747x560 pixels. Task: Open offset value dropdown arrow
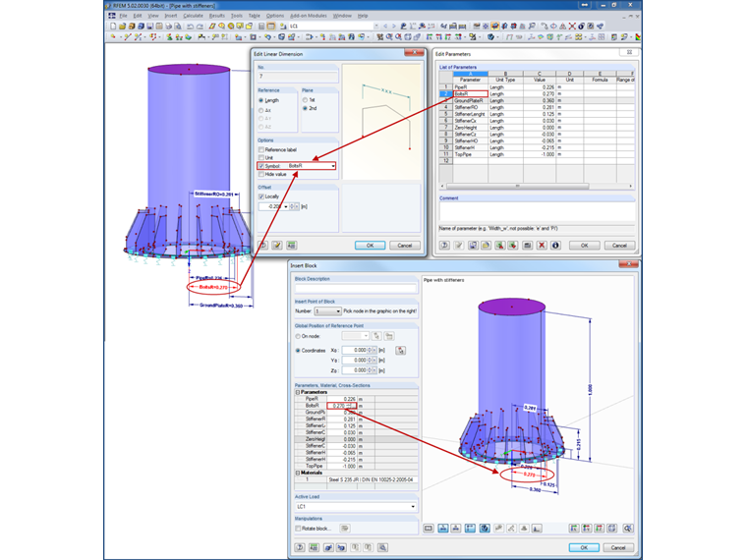point(286,206)
